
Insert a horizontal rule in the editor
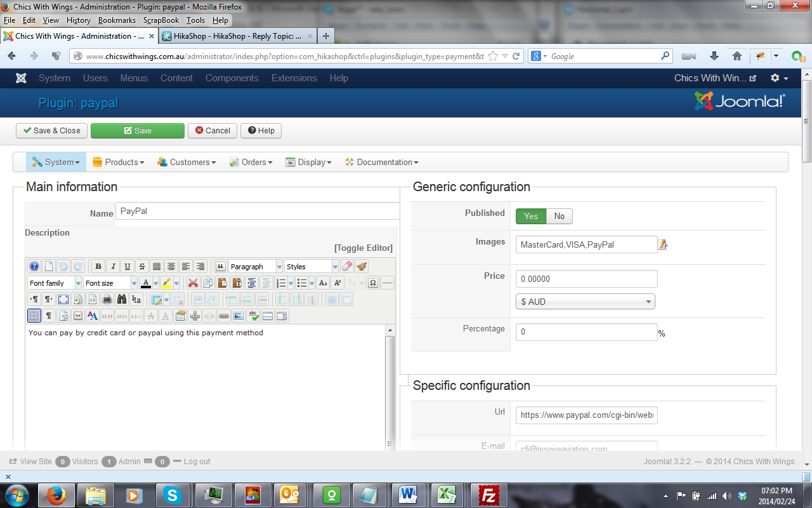click(388, 283)
